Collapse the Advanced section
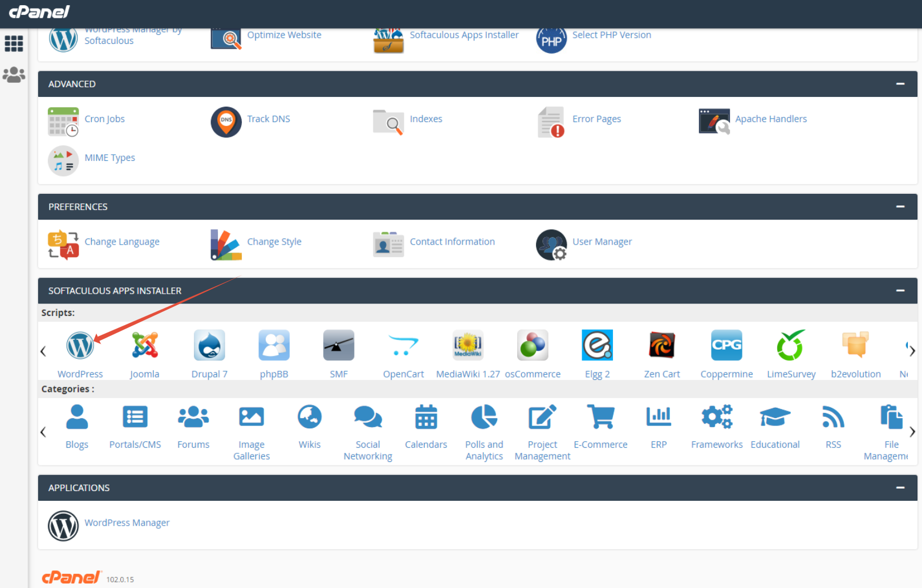 tap(900, 84)
